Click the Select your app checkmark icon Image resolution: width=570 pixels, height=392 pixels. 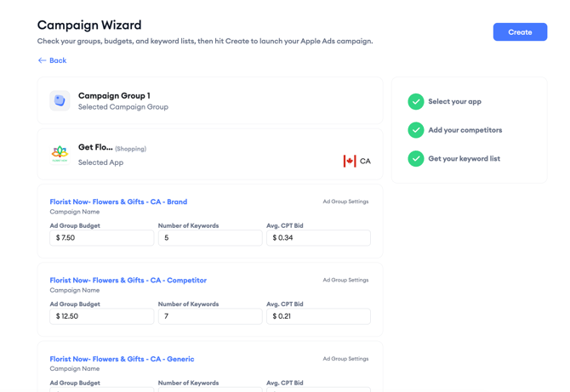tap(416, 101)
